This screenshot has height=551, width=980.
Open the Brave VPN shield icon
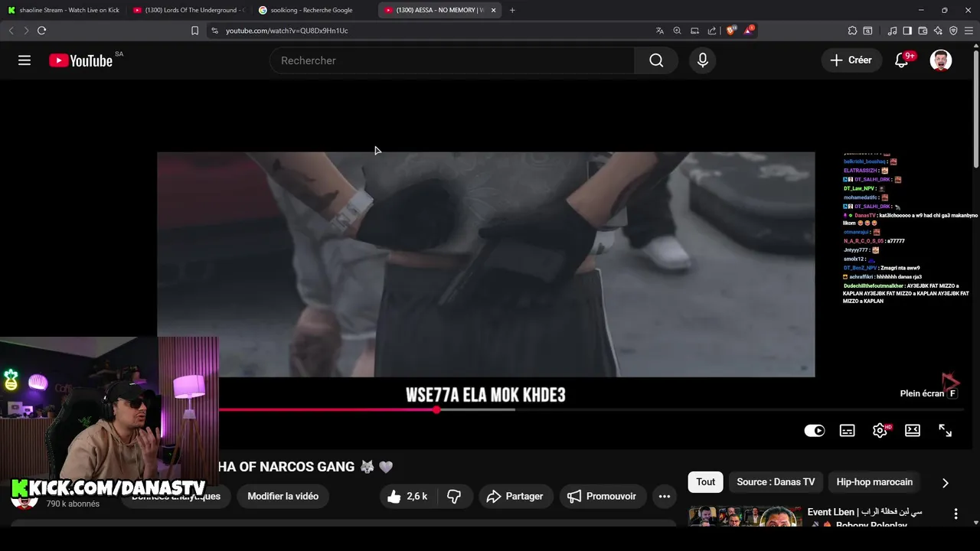point(953,31)
